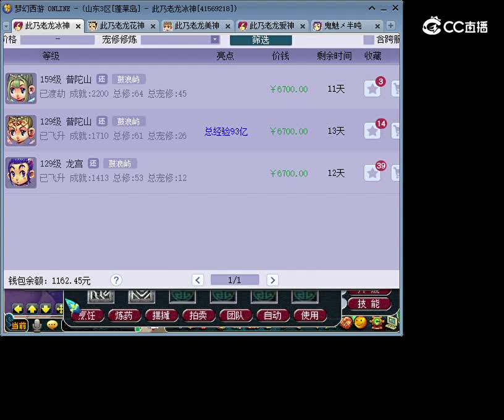Open the chat bubble icon
This screenshot has width=504, height=420.
click(x=52, y=325)
